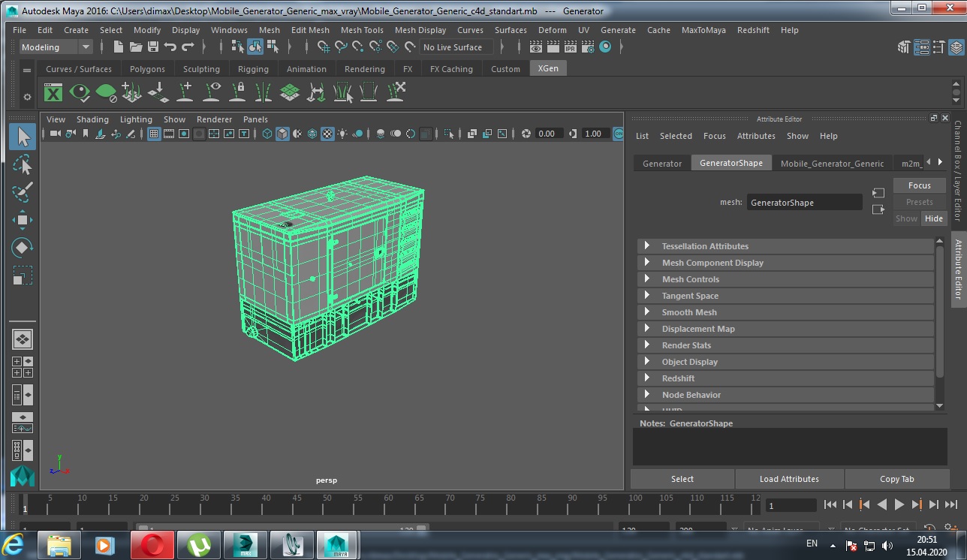Click the viewport select camera icon
The width and height of the screenshot is (967, 560).
tap(56, 134)
